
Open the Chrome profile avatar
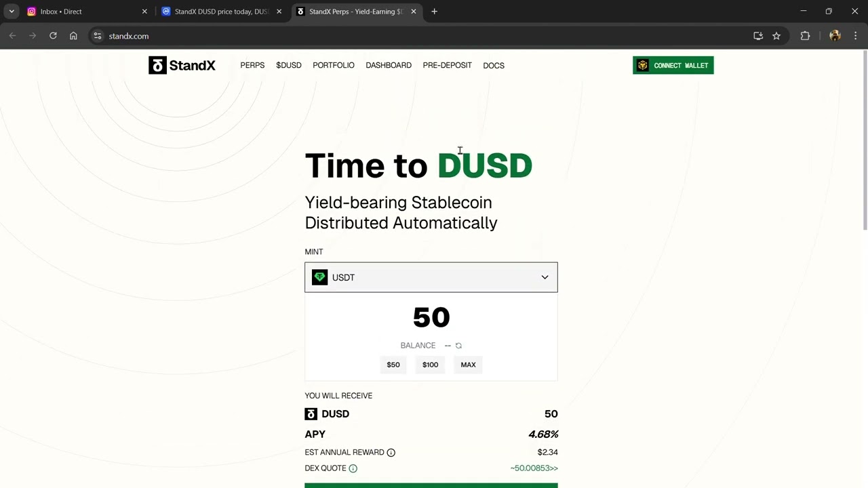(x=835, y=36)
